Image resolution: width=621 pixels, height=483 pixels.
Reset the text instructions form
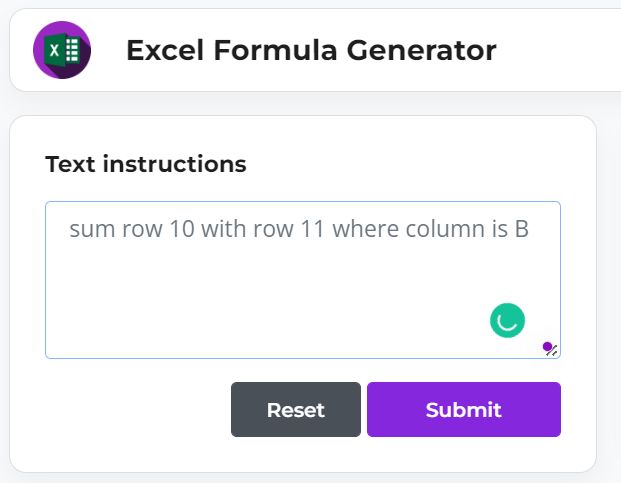[x=296, y=409]
